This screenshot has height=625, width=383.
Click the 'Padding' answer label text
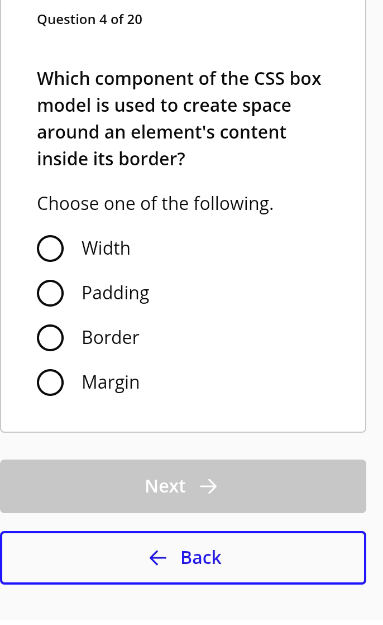point(116,293)
